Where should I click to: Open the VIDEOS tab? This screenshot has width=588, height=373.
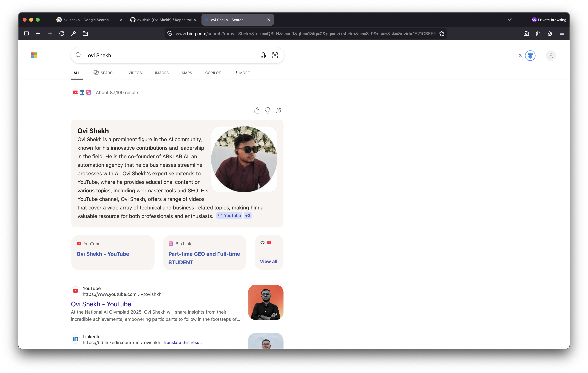point(135,73)
